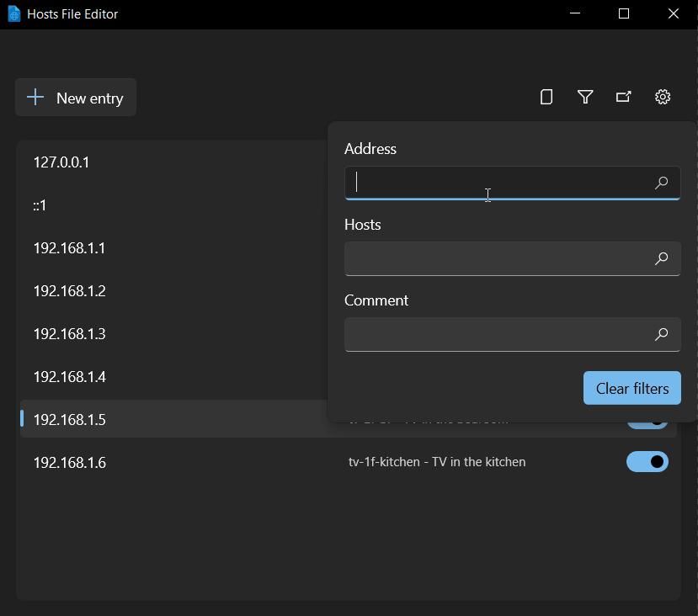Image resolution: width=698 pixels, height=616 pixels.
Task: Click the magnifier icon in Comment field
Action: (x=662, y=334)
